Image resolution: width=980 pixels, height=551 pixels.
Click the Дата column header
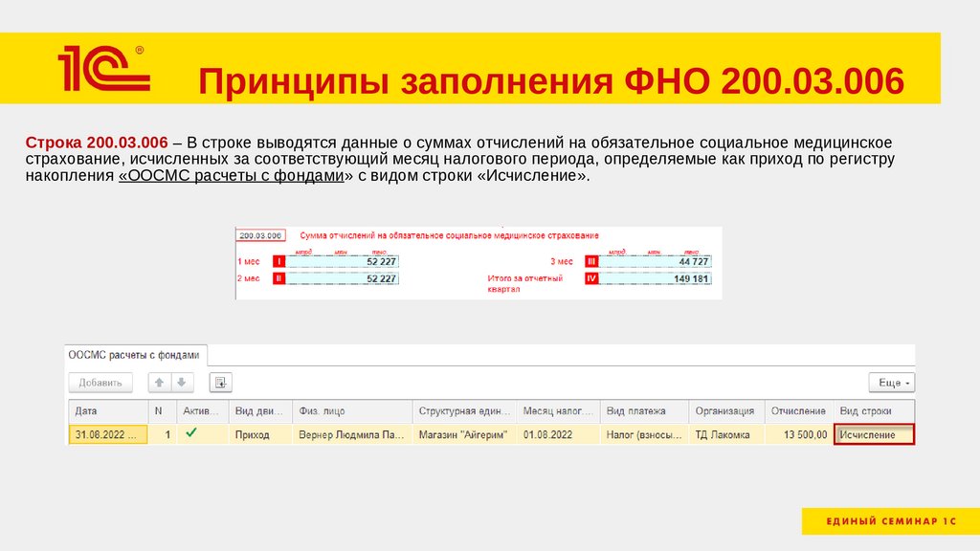[108, 411]
